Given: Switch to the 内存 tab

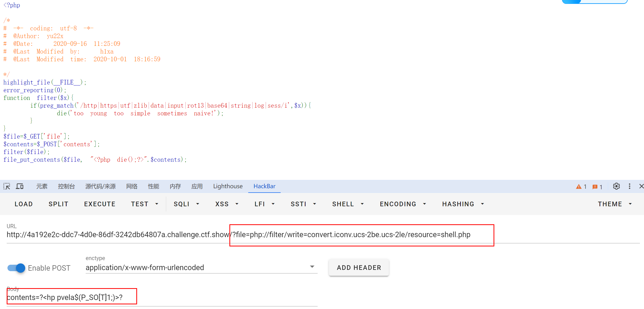Looking at the screenshot, I should point(175,186).
